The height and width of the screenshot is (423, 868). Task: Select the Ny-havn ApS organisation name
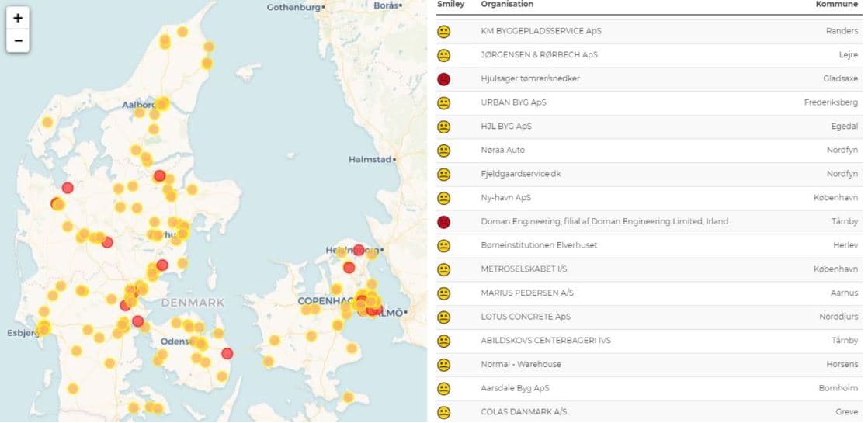coord(506,198)
